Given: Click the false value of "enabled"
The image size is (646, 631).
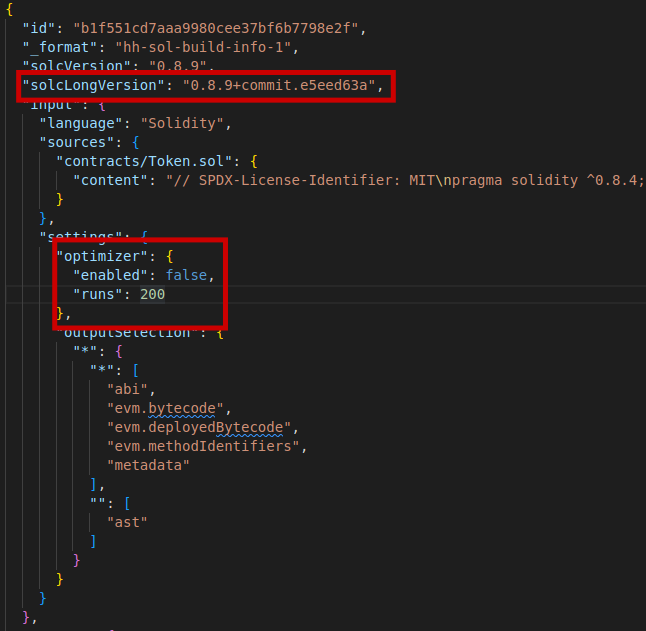Looking at the screenshot, I should 190,275.
